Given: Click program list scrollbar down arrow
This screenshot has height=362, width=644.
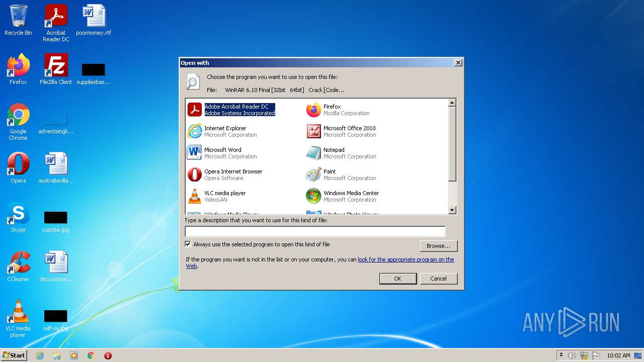Looking at the screenshot, I should 452,210.
